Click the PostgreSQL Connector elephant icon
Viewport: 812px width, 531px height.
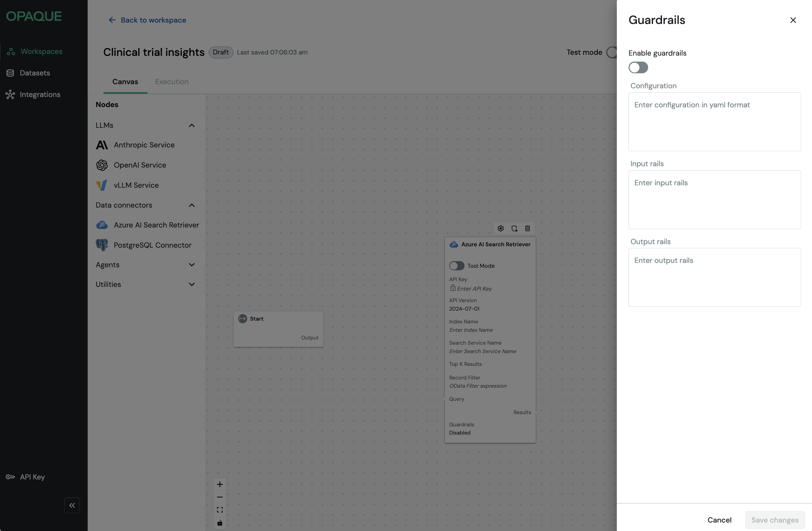[x=102, y=245]
